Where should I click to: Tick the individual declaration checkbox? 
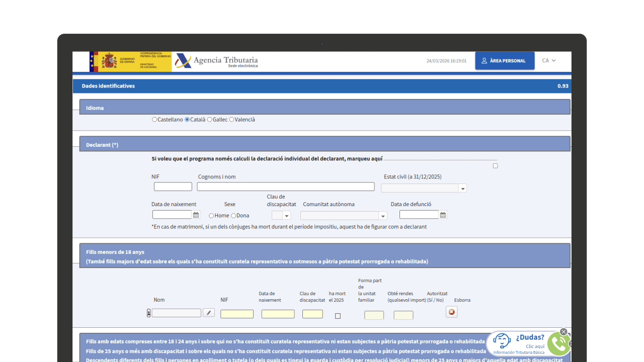click(x=495, y=166)
